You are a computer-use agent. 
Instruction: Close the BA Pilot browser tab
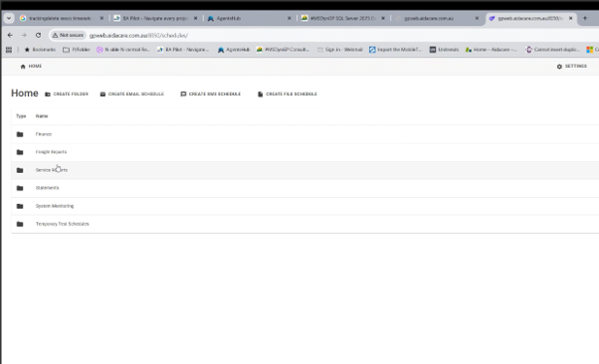click(x=196, y=18)
